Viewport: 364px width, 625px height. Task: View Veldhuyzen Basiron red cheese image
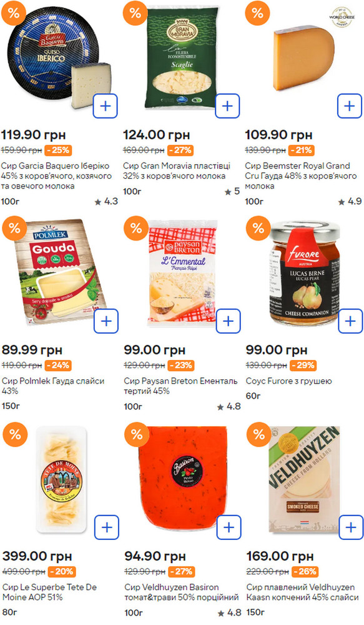182,478
